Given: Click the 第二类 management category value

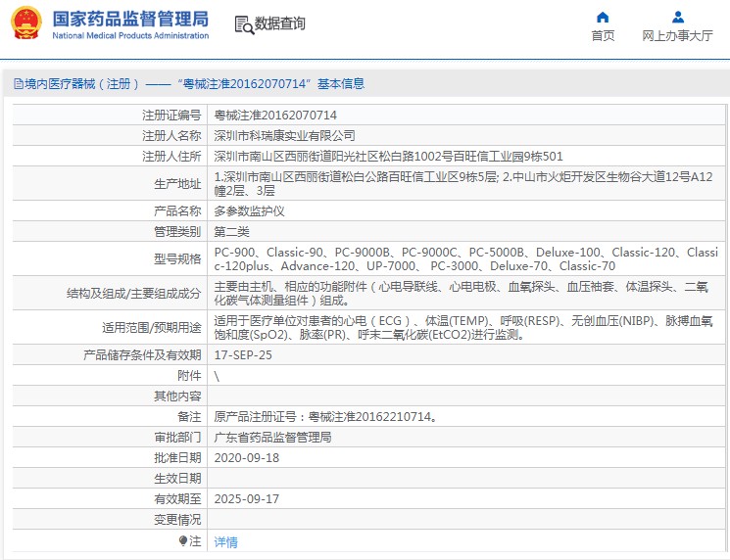Looking at the screenshot, I should 232,231.
